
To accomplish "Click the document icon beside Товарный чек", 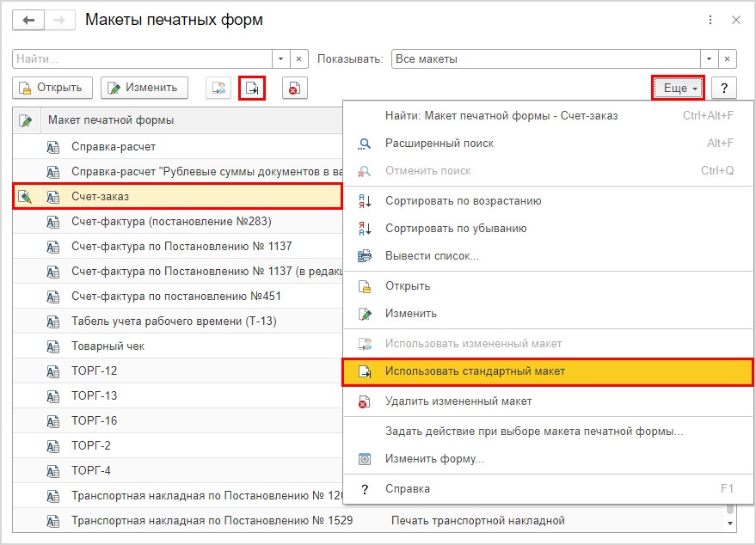I will tap(53, 346).
